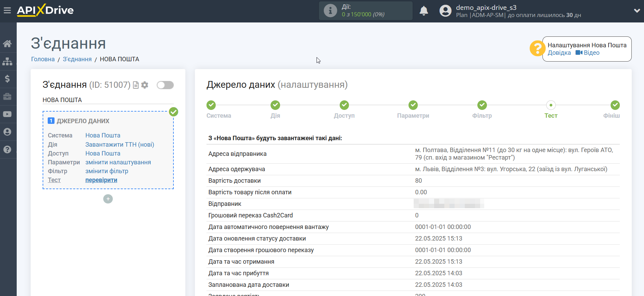Open the connections sitemap icon in sidebar
The image size is (644, 296).
pyautogui.click(x=7, y=62)
